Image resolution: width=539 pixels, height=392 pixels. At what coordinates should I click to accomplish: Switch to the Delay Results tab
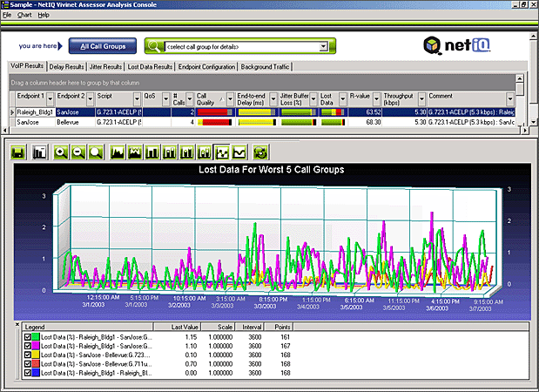tap(66, 67)
